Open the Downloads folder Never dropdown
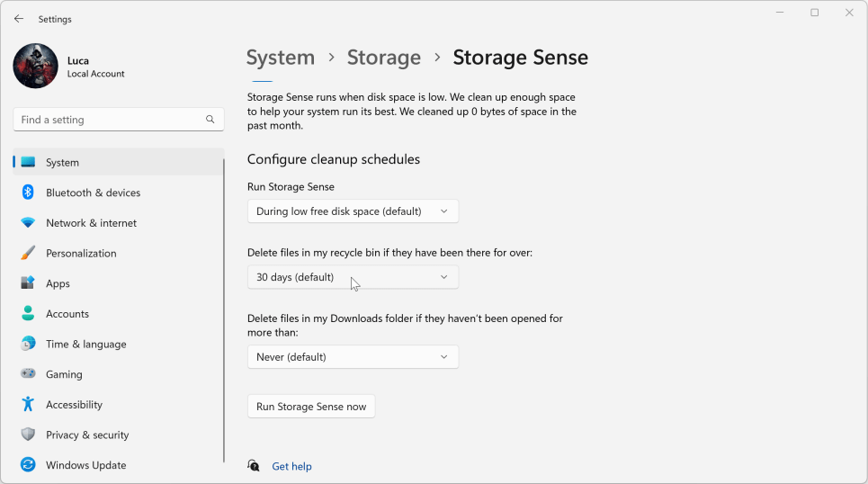868x484 pixels. tap(353, 357)
